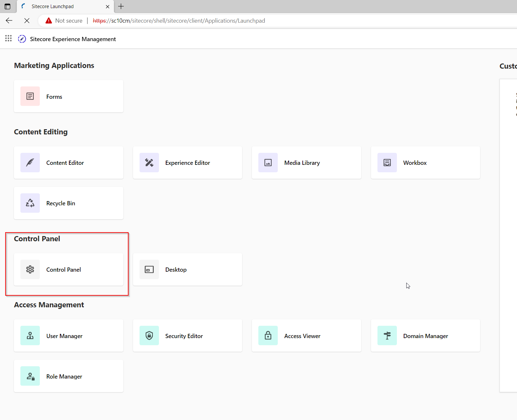
Task: Open Control Panel tile label
Action: [63, 270]
